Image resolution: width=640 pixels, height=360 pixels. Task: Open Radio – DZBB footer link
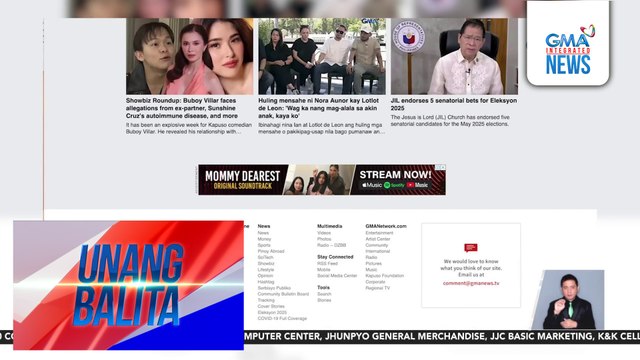point(331,245)
